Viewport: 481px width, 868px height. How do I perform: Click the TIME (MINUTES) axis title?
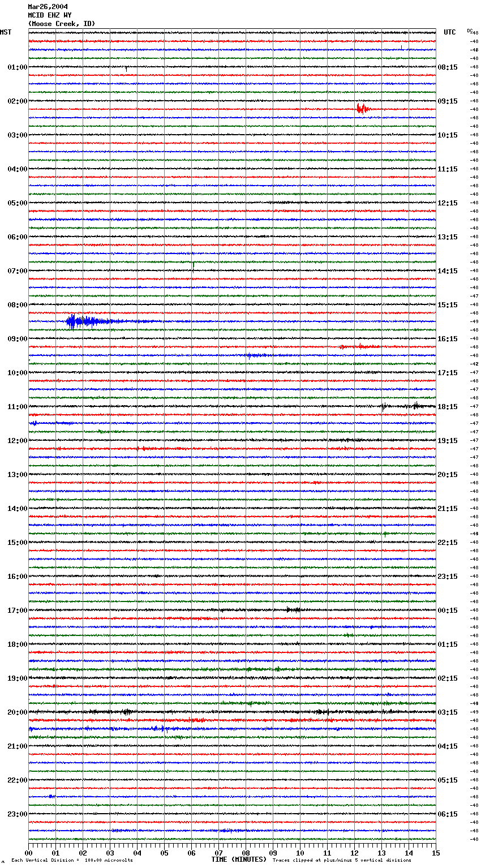point(239,860)
